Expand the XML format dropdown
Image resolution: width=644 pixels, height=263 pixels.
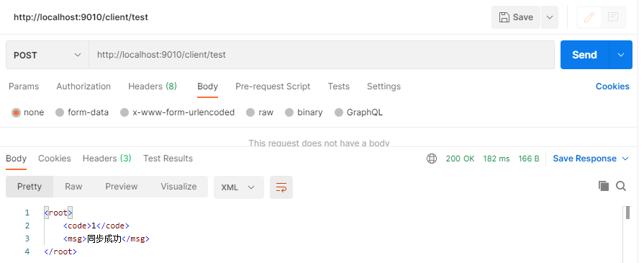pyautogui.click(x=239, y=187)
